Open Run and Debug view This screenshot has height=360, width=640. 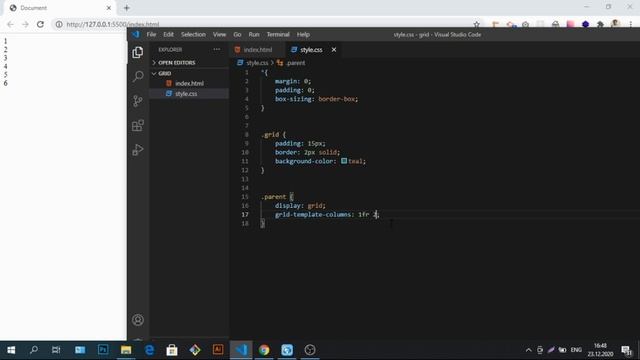(x=138, y=150)
